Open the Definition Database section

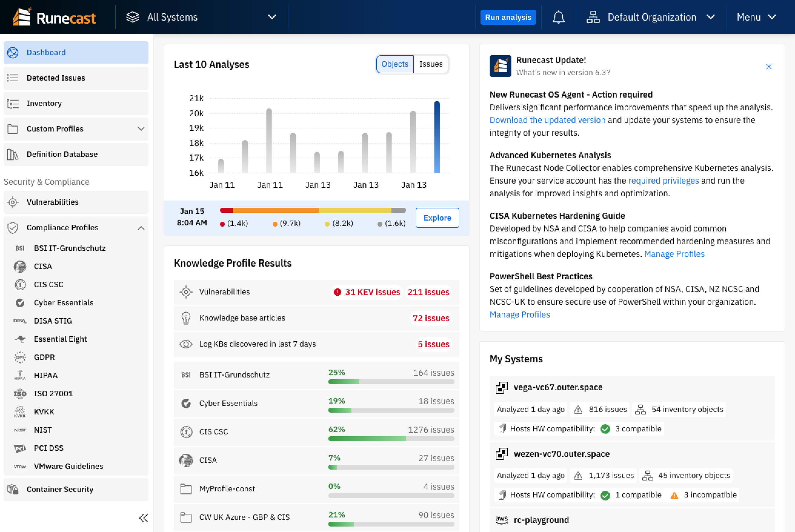62,154
